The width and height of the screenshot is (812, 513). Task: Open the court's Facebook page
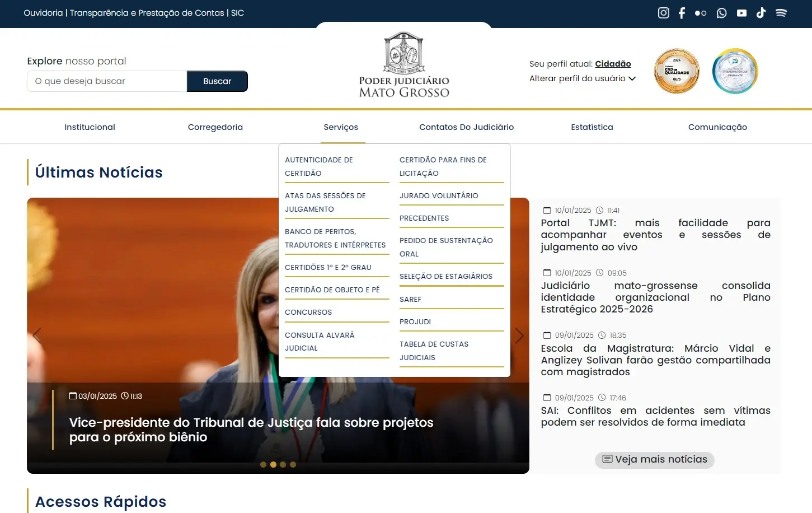[x=682, y=12]
